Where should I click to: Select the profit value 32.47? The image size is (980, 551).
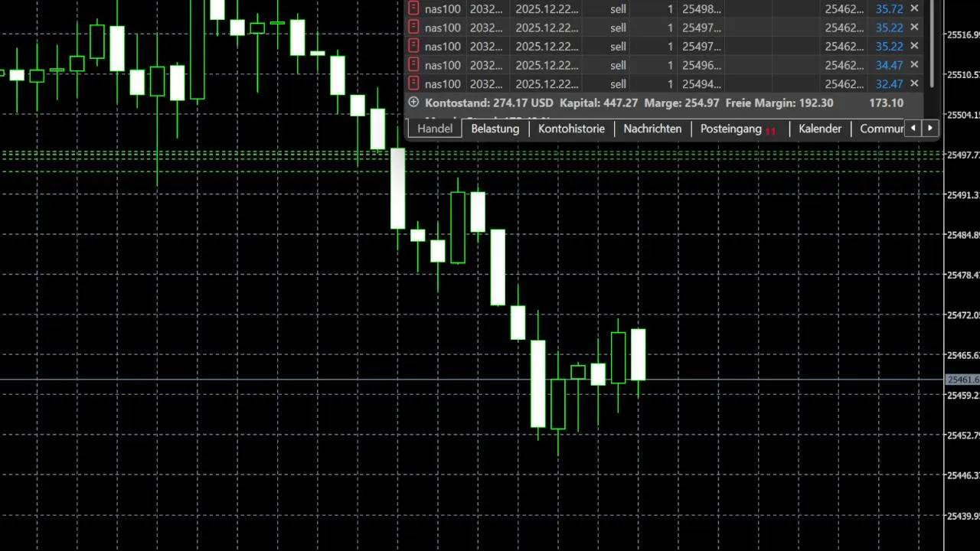[889, 84]
